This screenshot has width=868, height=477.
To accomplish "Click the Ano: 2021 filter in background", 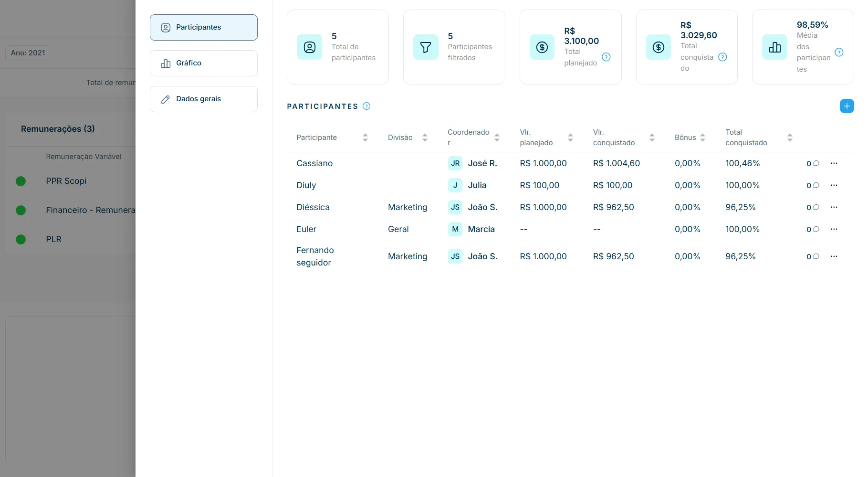I will (28, 53).
